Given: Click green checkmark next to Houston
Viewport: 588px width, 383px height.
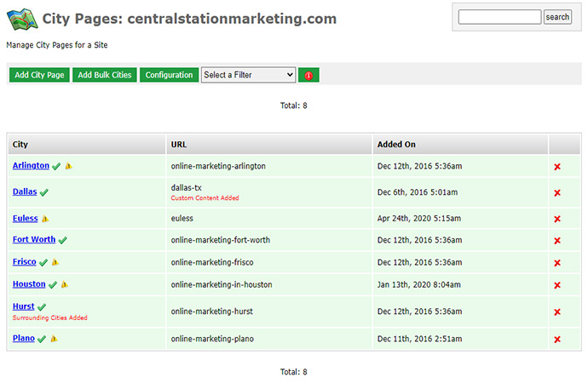Looking at the screenshot, I should click(x=53, y=285).
